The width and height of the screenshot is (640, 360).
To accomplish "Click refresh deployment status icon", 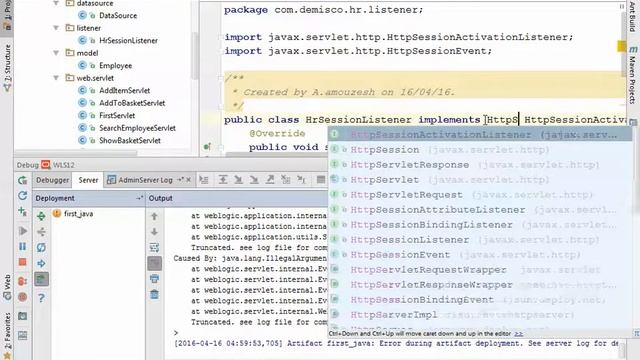I will point(41,247).
